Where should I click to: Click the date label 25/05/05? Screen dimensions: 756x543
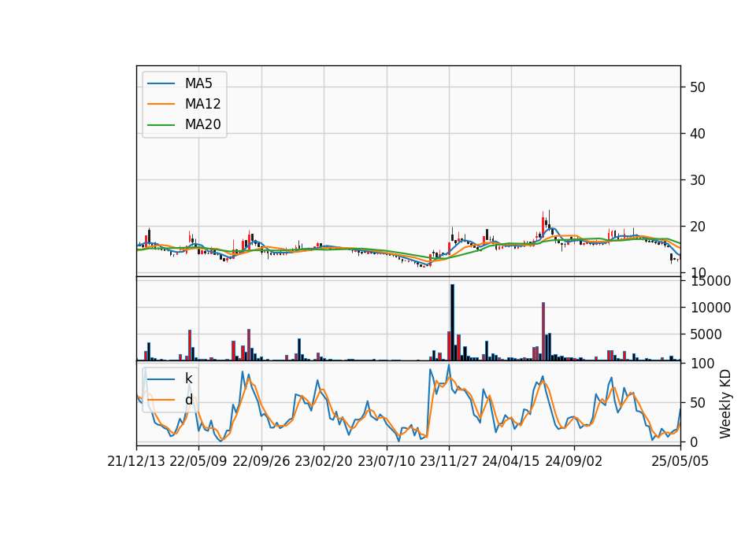pos(680,461)
